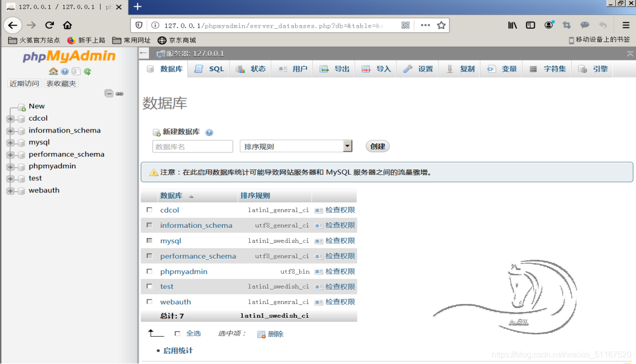This screenshot has height=364, width=636.
Task: Check the performance_schema database checkbox
Action: (149, 256)
